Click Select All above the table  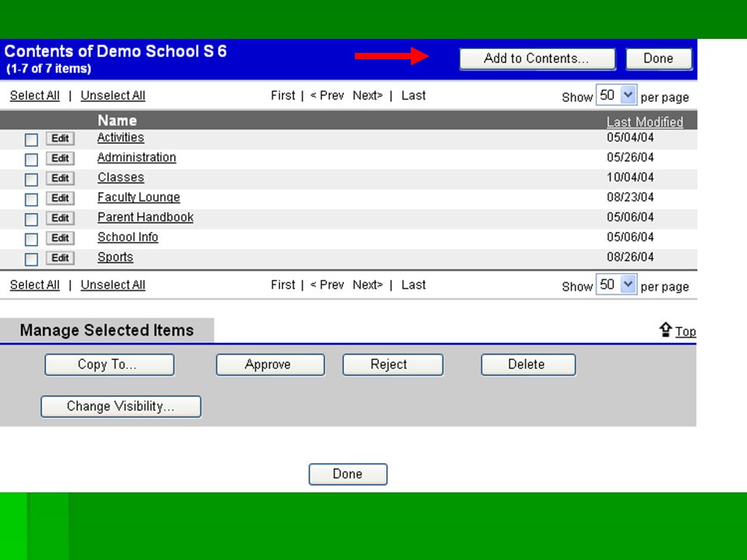coord(35,96)
